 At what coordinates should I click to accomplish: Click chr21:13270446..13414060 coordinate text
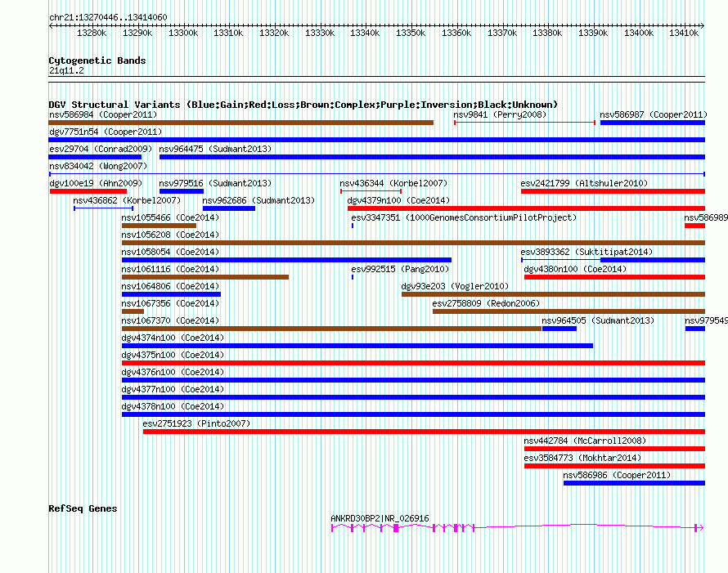(108, 18)
